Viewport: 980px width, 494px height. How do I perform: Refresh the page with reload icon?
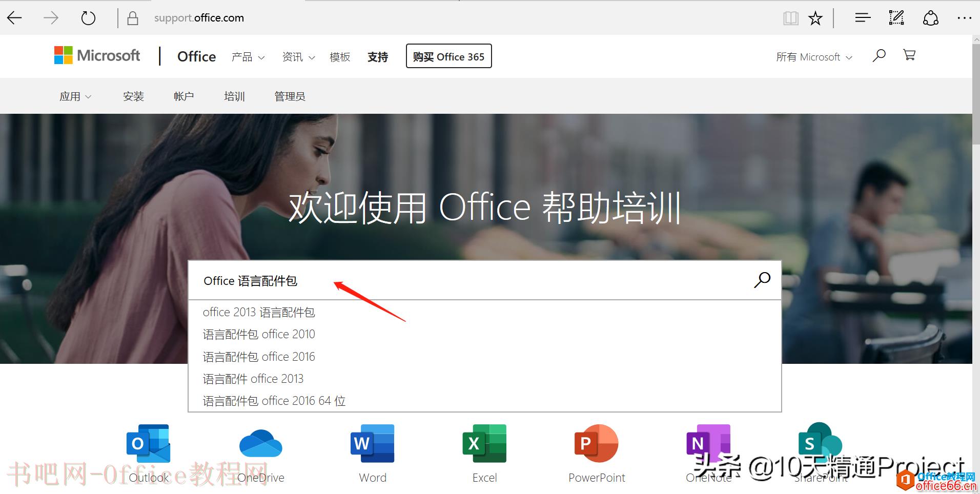coord(88,18)
